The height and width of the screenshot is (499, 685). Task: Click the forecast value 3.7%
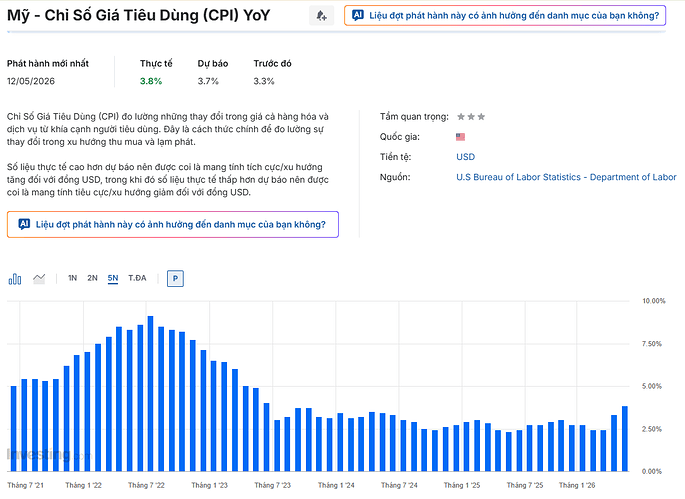(x=208, y=81)
